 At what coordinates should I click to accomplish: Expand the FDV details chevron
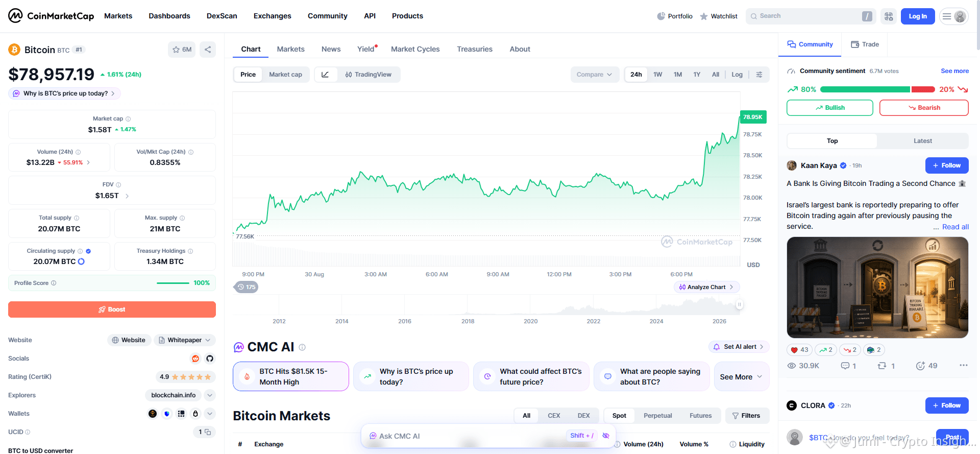pos(127,196)
